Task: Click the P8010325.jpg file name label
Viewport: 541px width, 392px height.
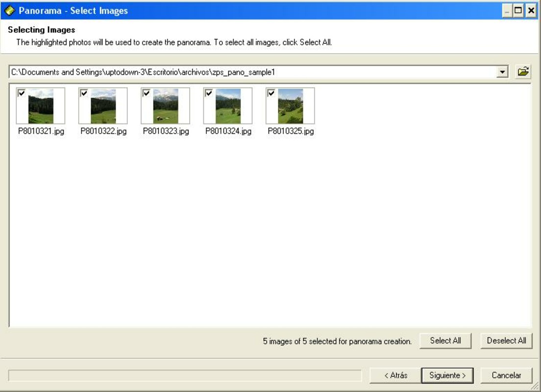Action: pyautogui.click(x=291, y=131)
